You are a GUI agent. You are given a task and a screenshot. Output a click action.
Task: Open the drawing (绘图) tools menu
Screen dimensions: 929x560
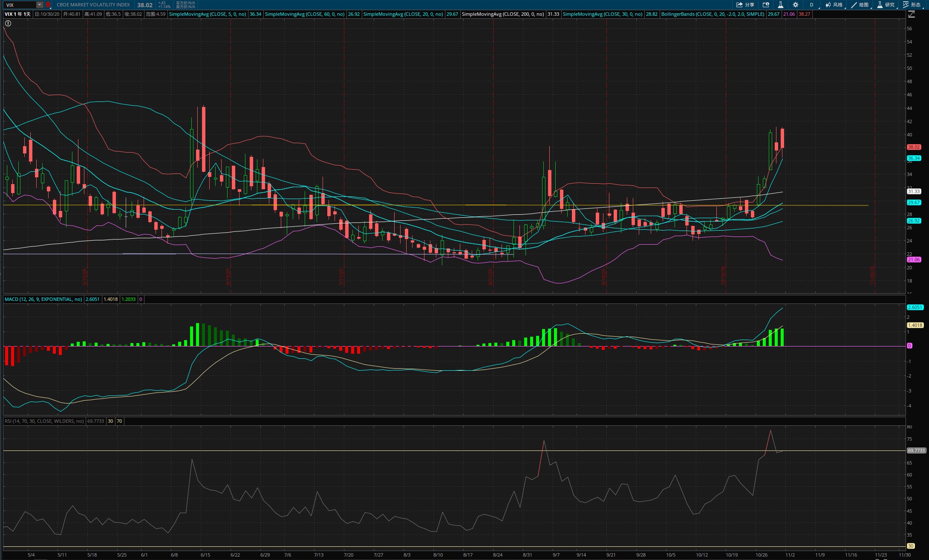860,5
